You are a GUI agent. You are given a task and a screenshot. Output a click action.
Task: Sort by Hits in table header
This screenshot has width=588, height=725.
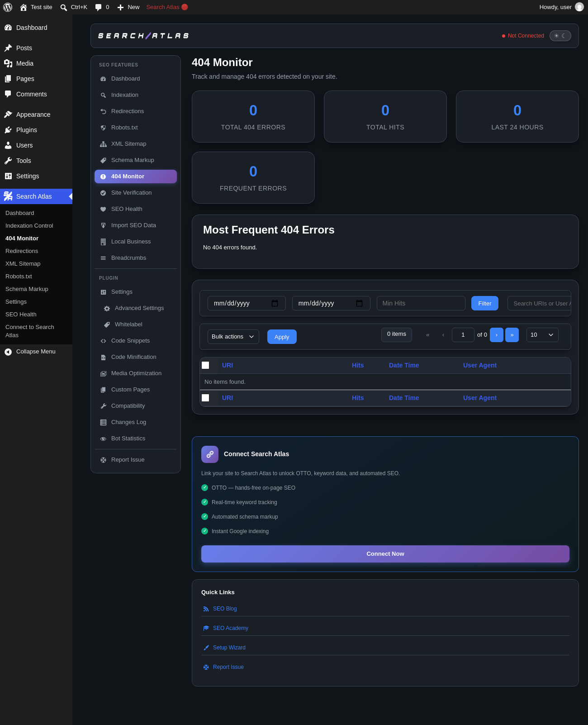tap(358, 365)
